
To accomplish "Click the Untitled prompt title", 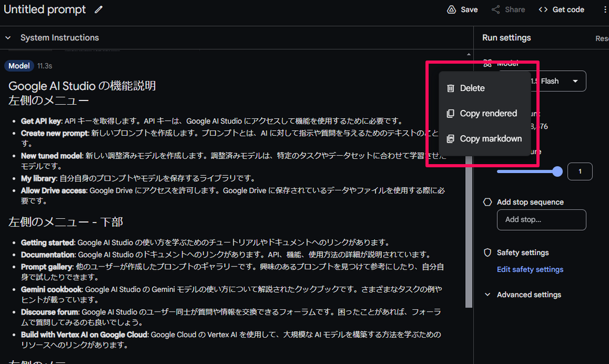I will (45, 10).
